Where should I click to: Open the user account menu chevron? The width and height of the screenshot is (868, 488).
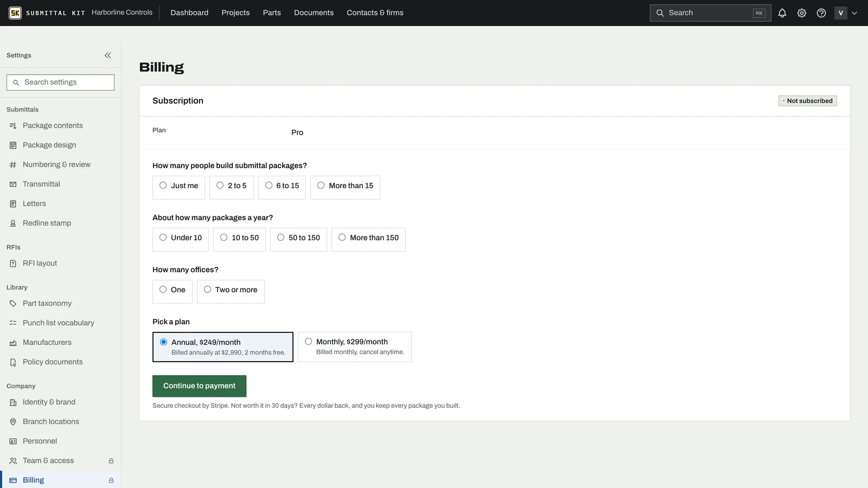pos(854,13)
